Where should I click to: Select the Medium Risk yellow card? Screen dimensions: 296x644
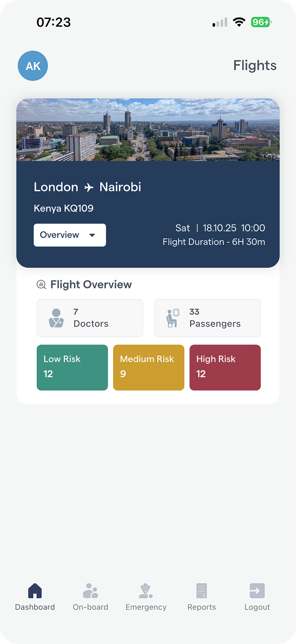[x=148, y=368]
